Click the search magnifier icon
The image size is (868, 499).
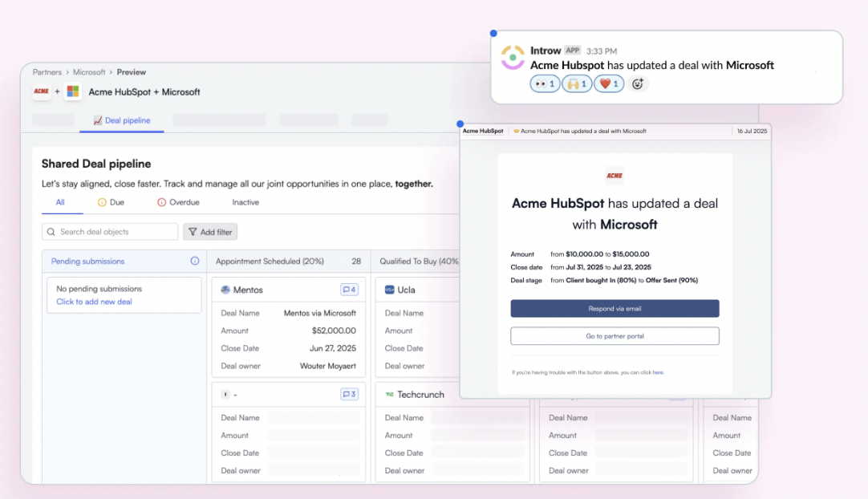51,232
